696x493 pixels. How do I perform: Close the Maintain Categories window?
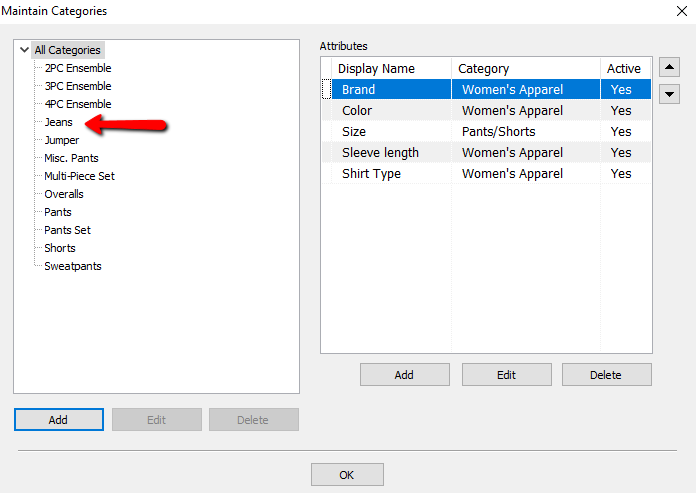point(682,11)
